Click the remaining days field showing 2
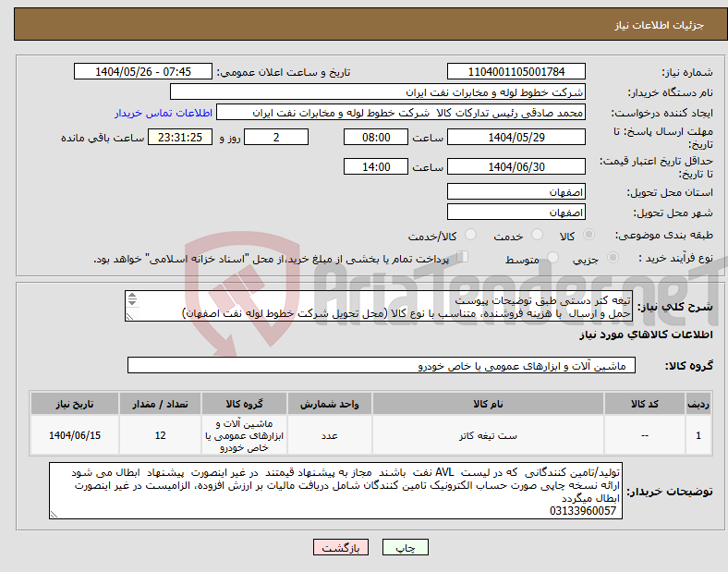 (x=276, y=137)
